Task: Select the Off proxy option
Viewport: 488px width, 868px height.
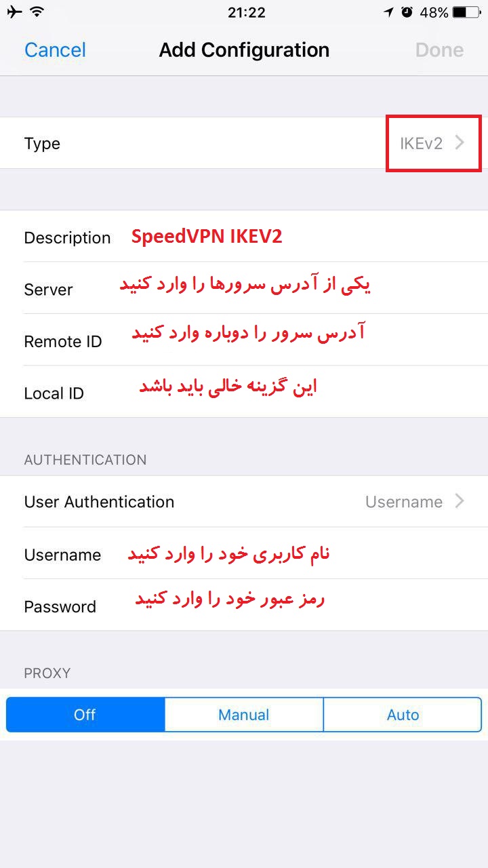Action: (85, 715)
